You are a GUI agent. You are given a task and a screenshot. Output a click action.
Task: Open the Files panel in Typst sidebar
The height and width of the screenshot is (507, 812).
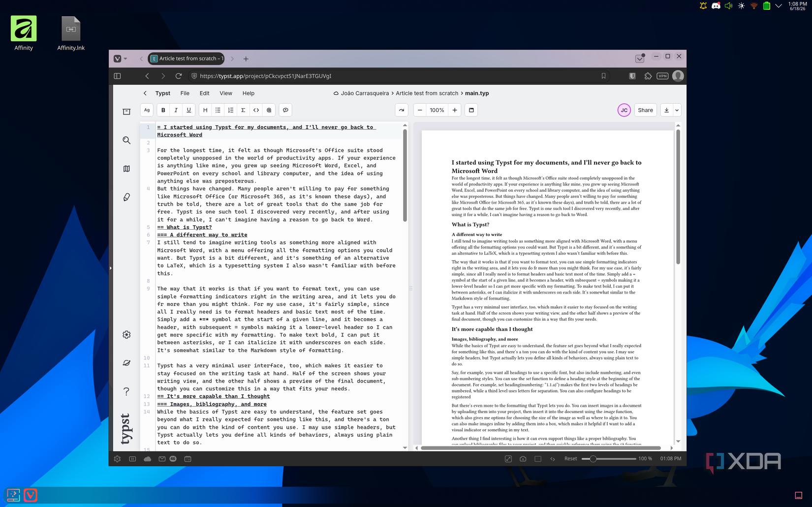pos(126,112)
